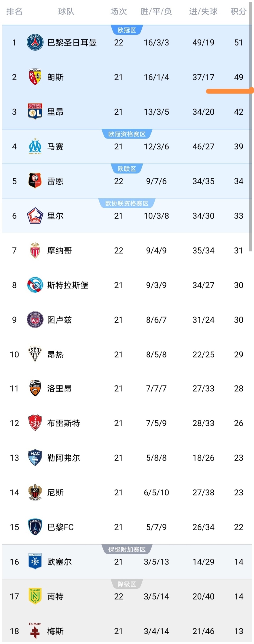Tap the RC Lens team logo
This screenshot has height=644, width=254.
point(35,77)
